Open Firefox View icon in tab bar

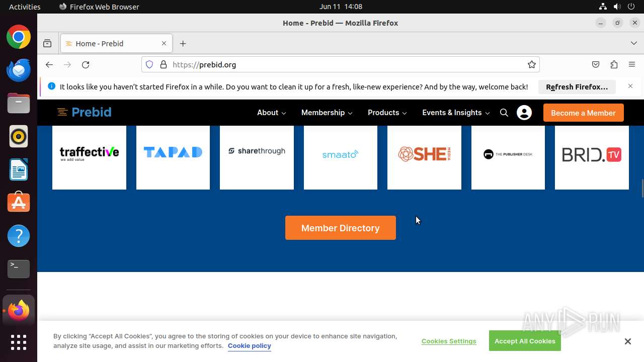tap(47, 44)
